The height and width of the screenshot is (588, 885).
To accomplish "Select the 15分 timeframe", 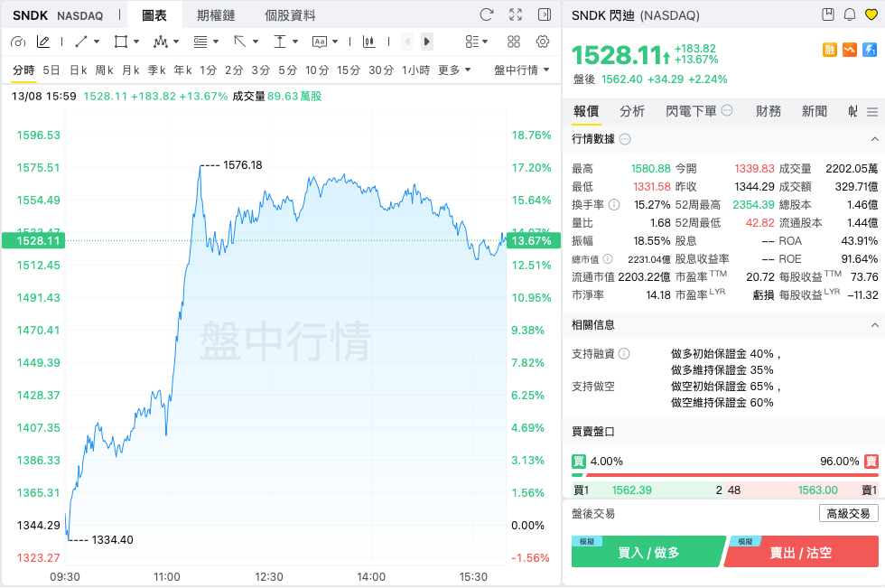I will (349, 70).
